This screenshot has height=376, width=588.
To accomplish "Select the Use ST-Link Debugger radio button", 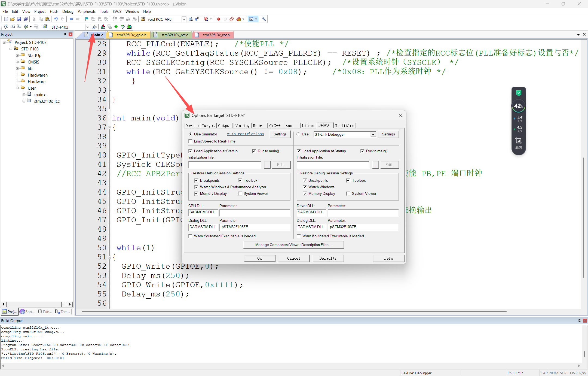I will [298, 134].
